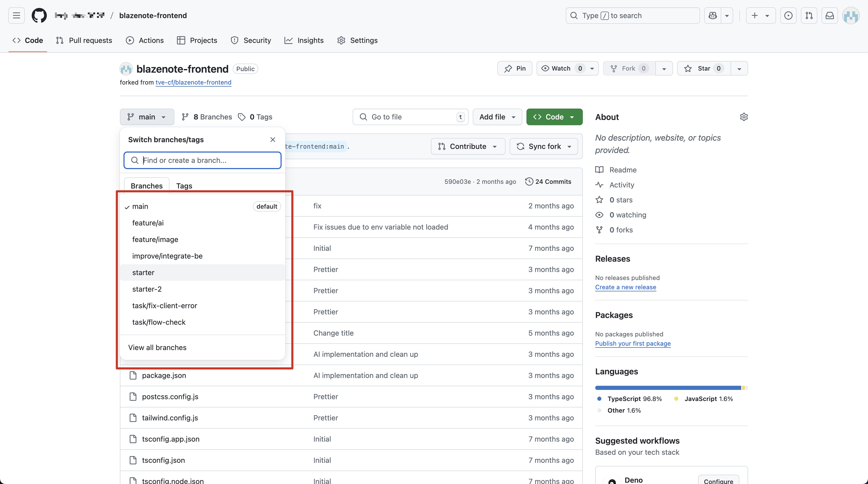Open the hamburger navigation menu
The width and height of the screenshot is (868, 484).
17,16
